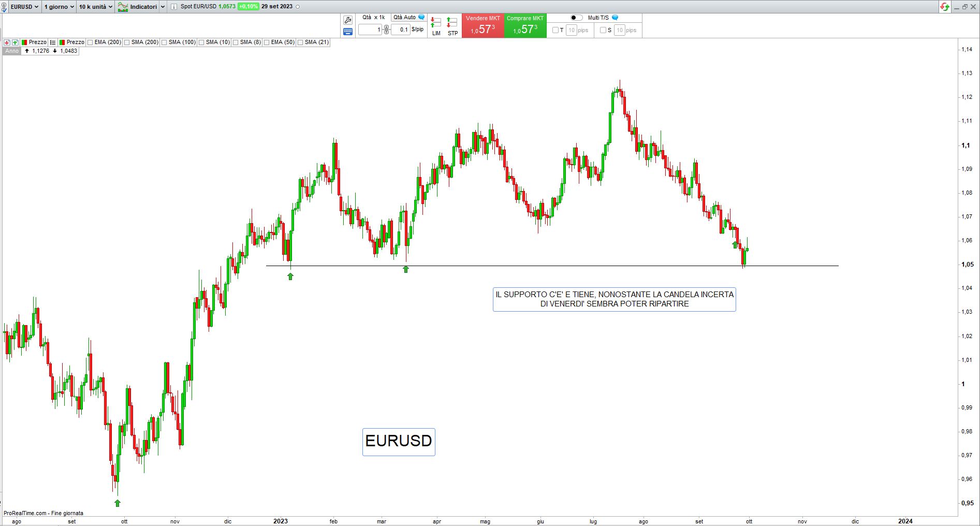
Task: Click the first Prezzo label
Action: [x=38, y=42]
